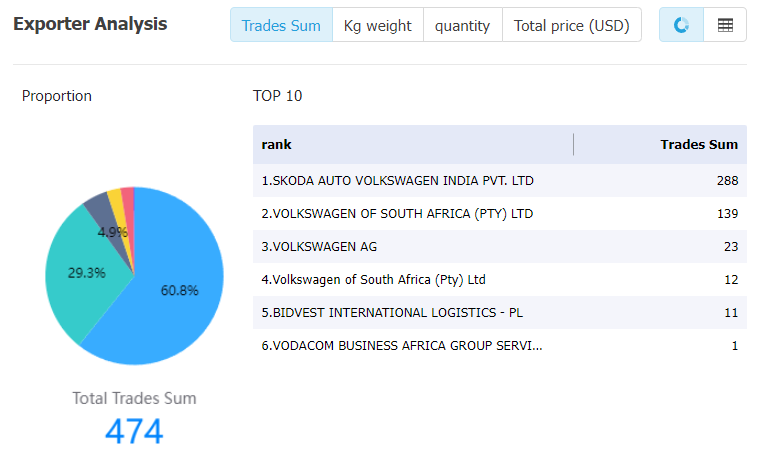This screenshot has width=757, height=461.
Task: Select the Kg weight tab
Action: [x=378, y=25]
